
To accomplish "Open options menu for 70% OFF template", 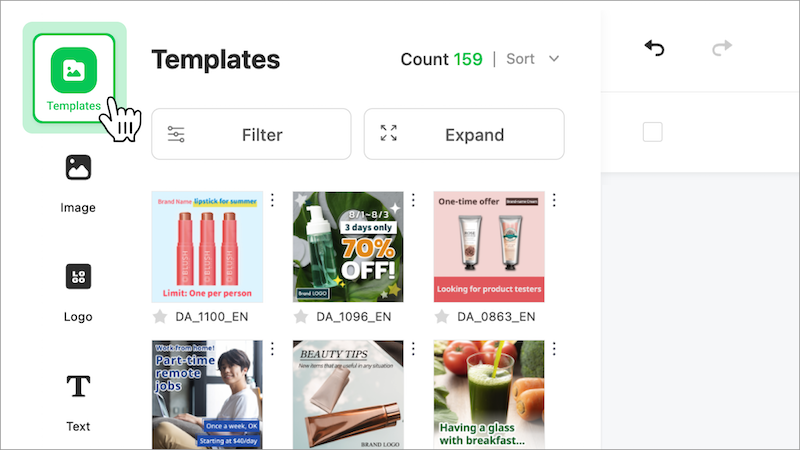I will click(413, 201).
